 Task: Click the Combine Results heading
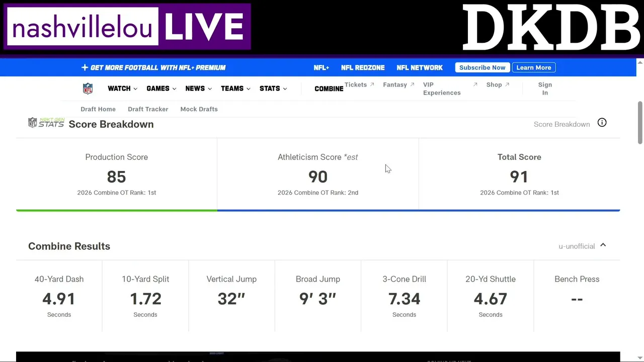click(69, 246)
